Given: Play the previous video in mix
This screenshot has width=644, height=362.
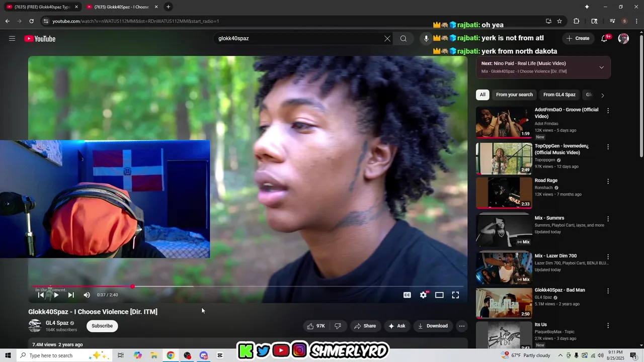Looking at the screenshot, I should [x=41, y=295].
